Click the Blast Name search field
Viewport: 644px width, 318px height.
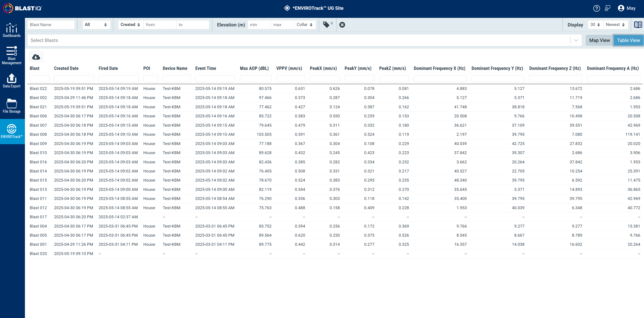tap(51, 24)
